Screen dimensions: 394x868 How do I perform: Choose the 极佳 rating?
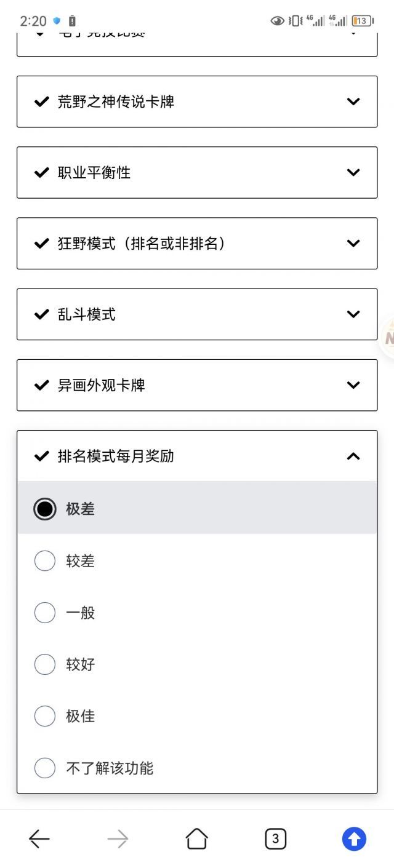197,716
